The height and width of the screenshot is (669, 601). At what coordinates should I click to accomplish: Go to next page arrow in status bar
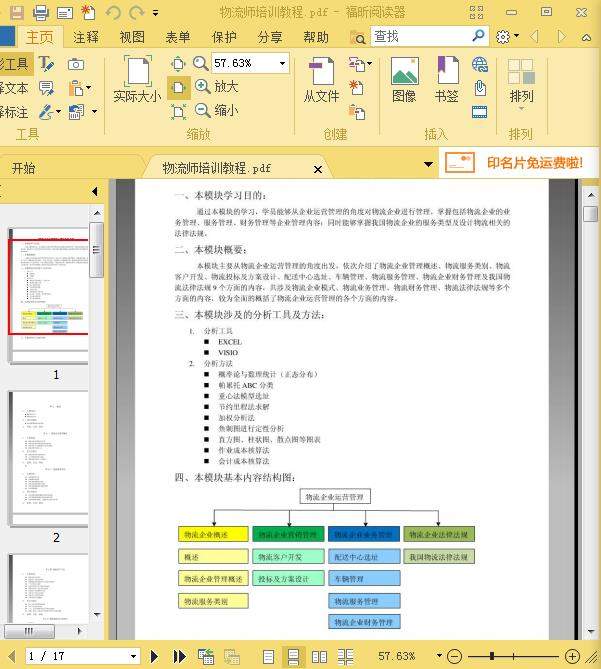click(x=154, y=656)
